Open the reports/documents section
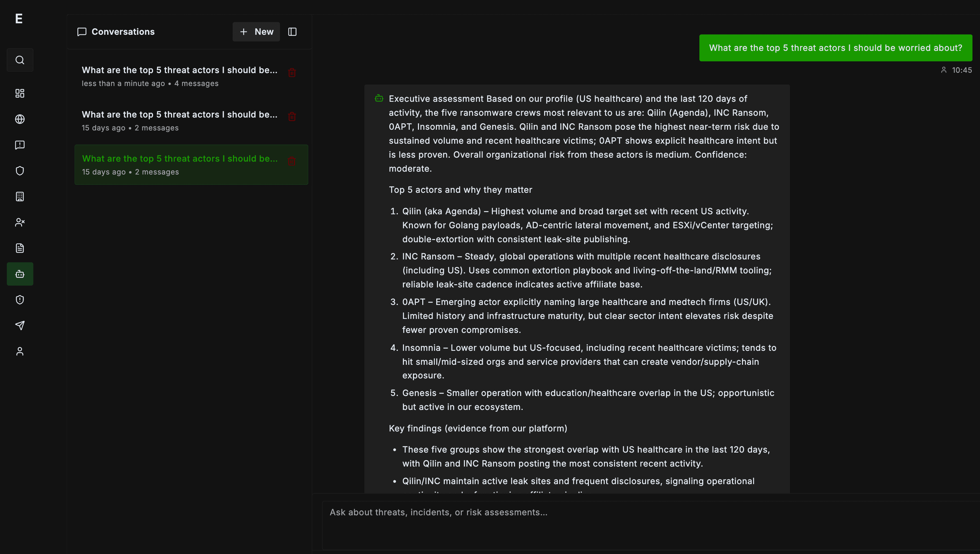Image resolution: width=980 pixels, height=554 pixels. pos(20,248)
